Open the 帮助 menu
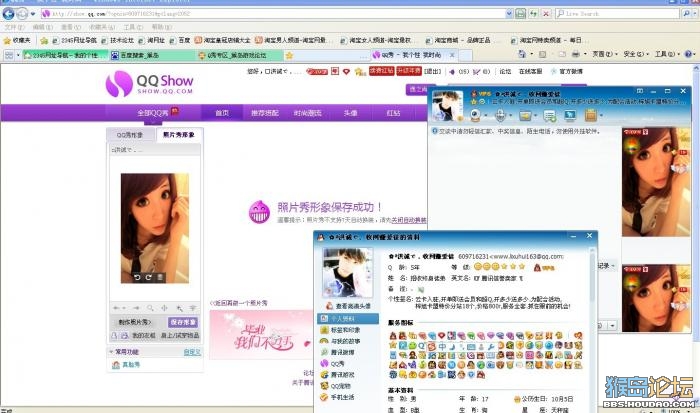This screenshot has width=700, height=413. pyautogui.click(x=161, y=27)
